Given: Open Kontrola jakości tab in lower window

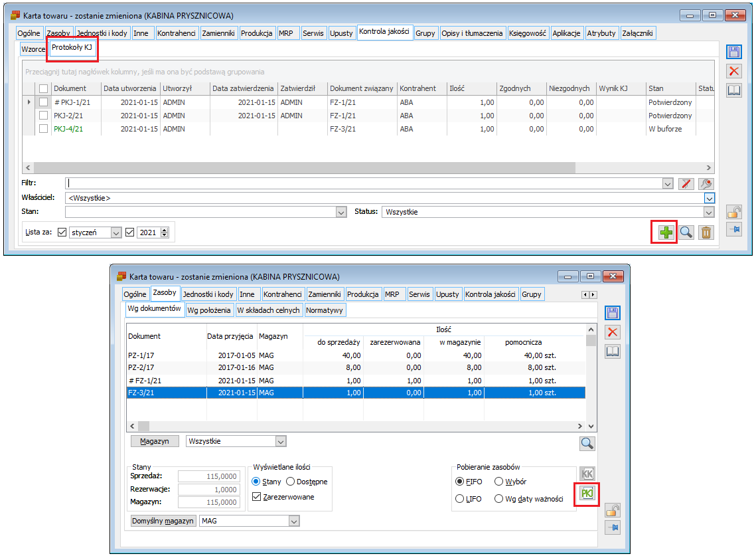Looking at the screenshot, I should tap(491, 294).
